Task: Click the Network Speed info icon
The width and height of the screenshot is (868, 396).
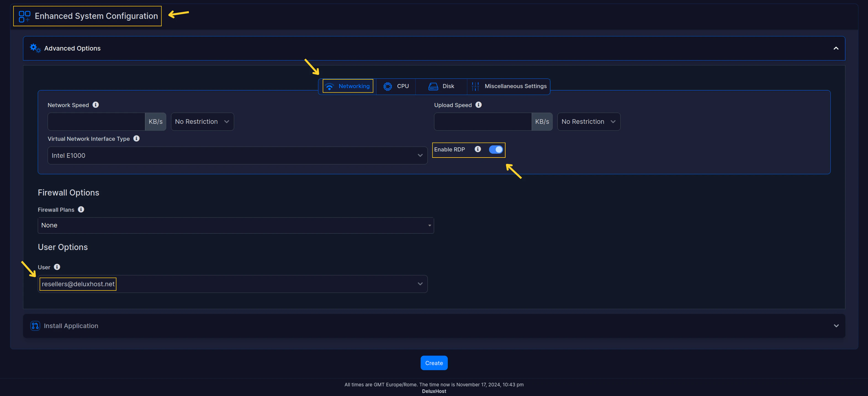Action: click(96, 105)
